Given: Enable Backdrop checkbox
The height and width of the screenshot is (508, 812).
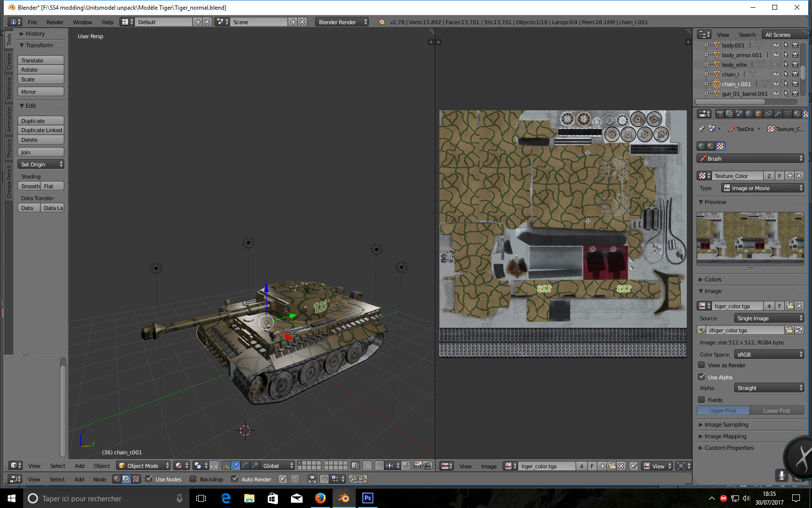Looking at the screenshot, I should pos(193,479).
